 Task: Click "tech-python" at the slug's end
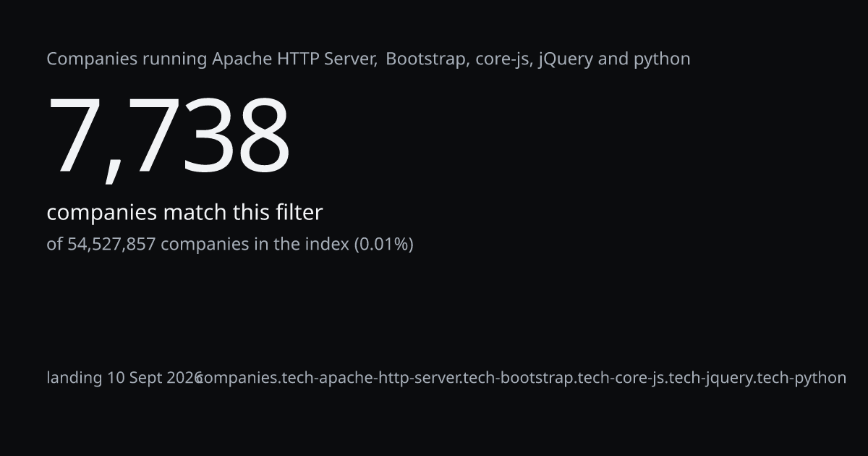(801, 378)
